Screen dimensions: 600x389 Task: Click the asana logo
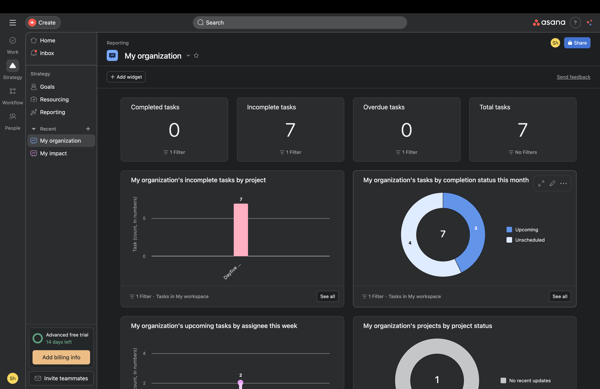click(549, 23)
